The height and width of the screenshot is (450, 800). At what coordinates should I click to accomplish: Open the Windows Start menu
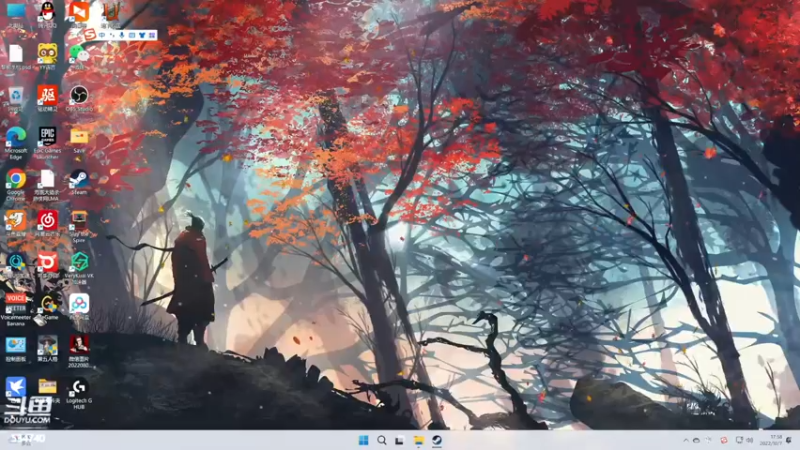[363, 440]
